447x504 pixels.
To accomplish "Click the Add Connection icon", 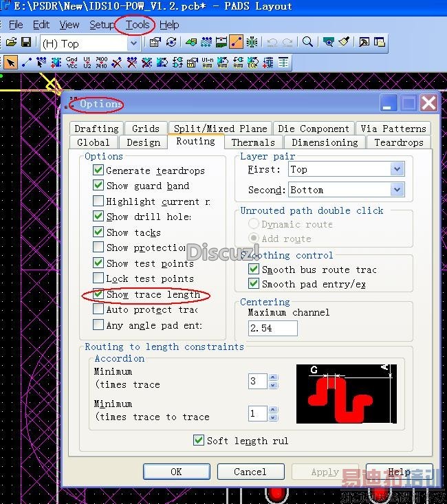I will click(x=26, y=63).
